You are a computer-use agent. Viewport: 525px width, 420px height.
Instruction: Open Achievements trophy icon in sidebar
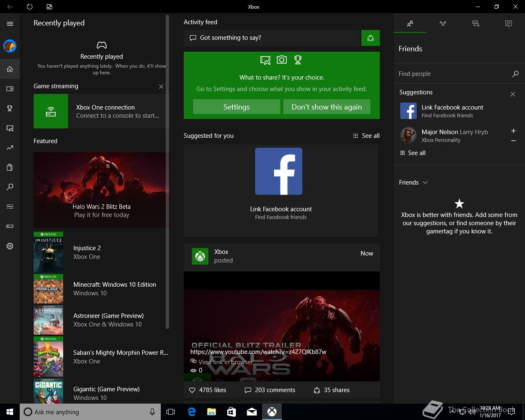pos(10,108)
